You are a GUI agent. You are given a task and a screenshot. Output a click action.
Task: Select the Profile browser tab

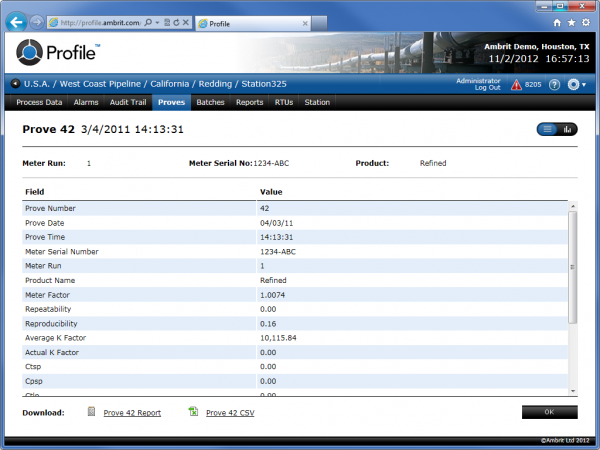coord(253,24)
